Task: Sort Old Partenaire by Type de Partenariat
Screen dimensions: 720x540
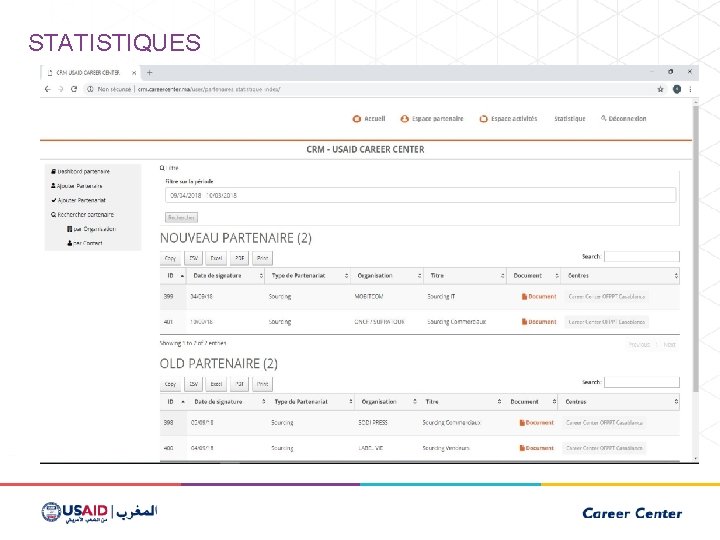Action: pyautogui.click(x=311, y=402)
